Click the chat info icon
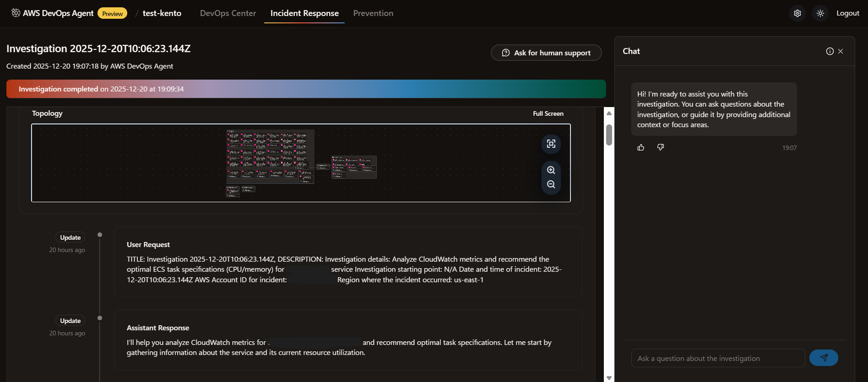 coord(830,51)
